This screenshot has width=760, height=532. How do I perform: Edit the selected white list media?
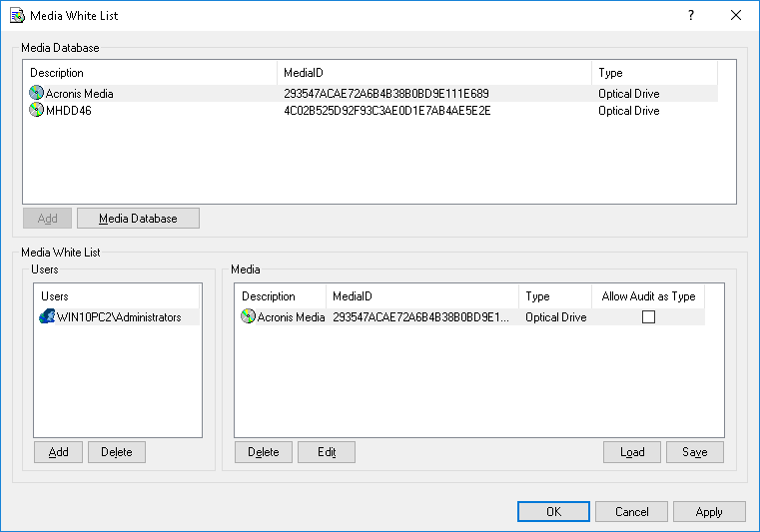(327, 452)
